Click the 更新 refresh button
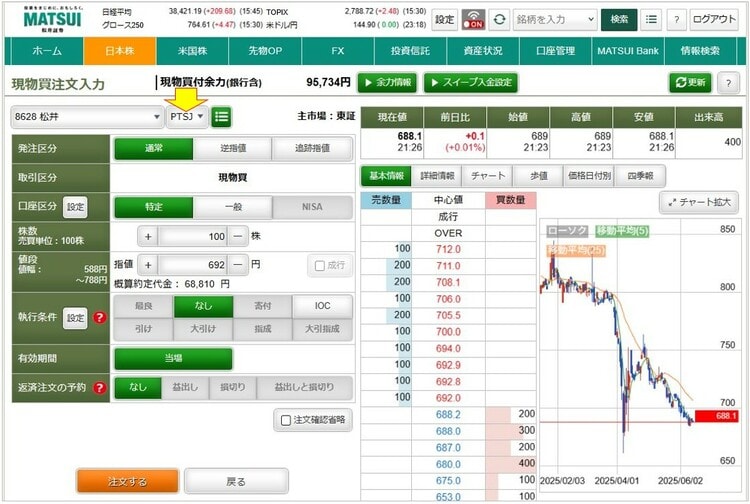The width and height of the screenshot is (750, 504). 690,83
